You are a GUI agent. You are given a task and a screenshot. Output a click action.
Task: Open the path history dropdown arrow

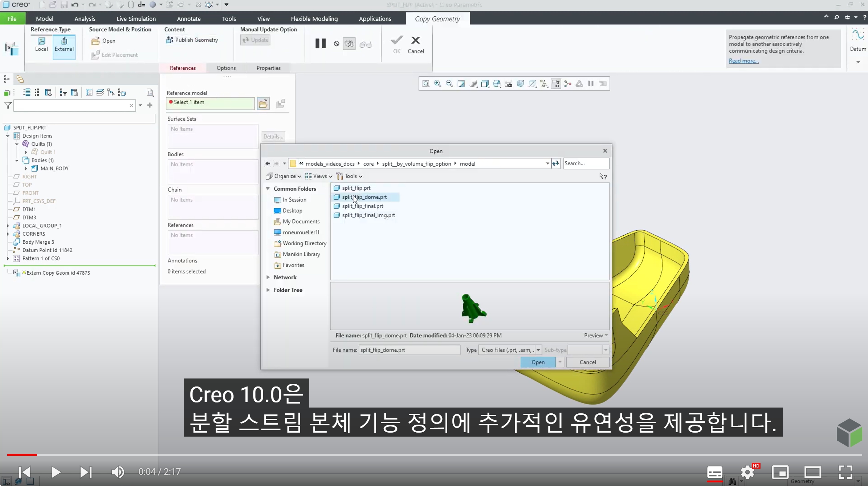547,163
